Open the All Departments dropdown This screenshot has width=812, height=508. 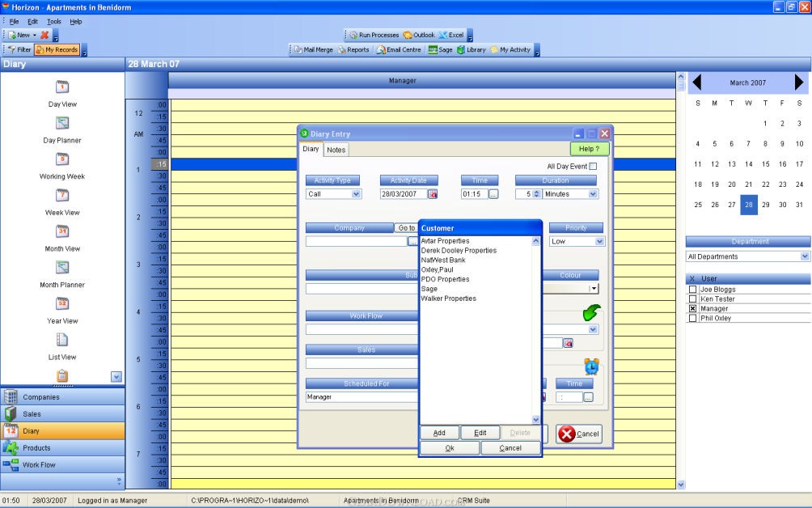click(x=804, y=256)
